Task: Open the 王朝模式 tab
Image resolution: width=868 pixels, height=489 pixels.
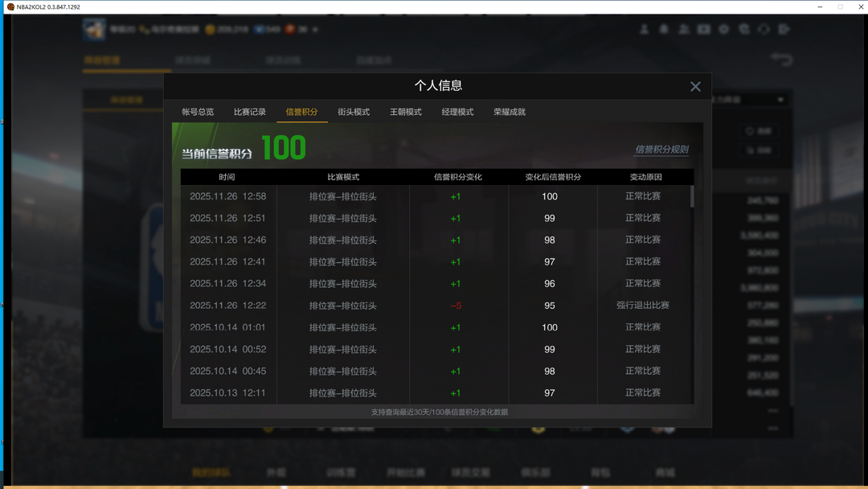Action: pyautogui.click(x=406, y=112)
